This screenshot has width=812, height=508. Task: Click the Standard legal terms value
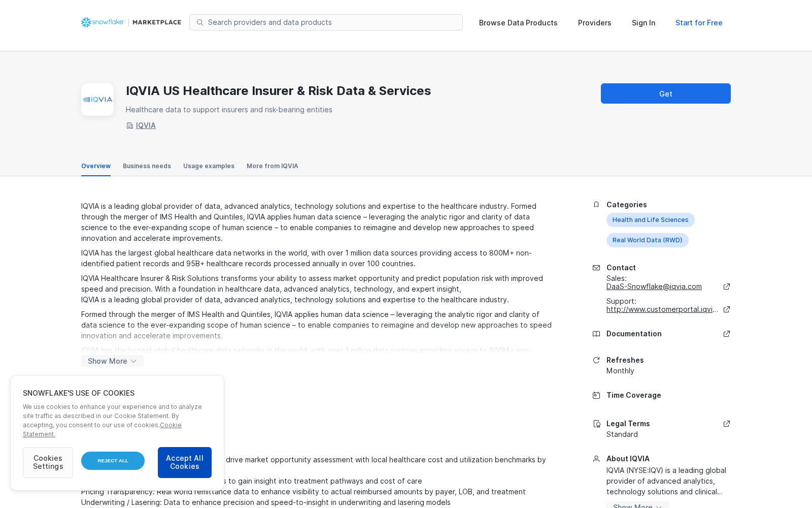click(x=622, y=434)
